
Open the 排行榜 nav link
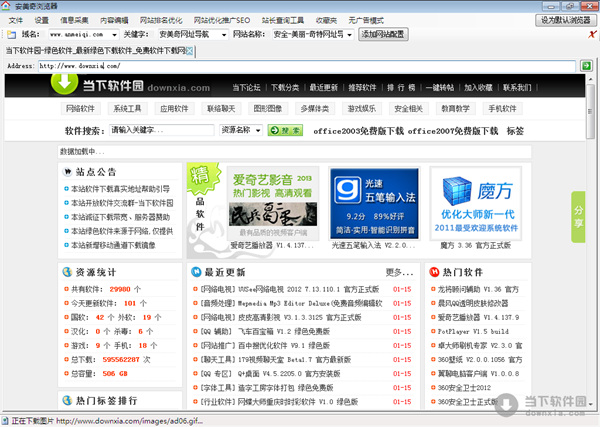[x=401, y=88]
